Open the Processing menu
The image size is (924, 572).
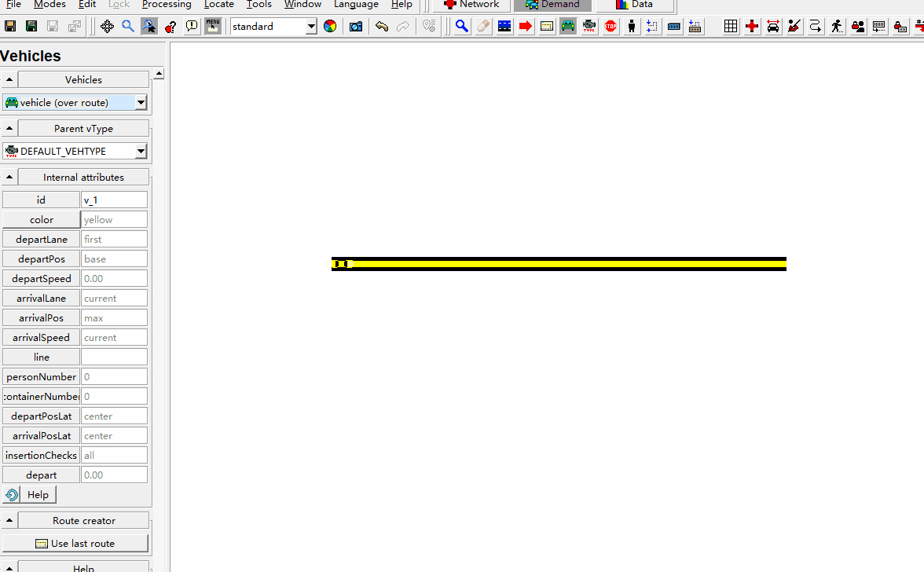click(x=167, y=4)
